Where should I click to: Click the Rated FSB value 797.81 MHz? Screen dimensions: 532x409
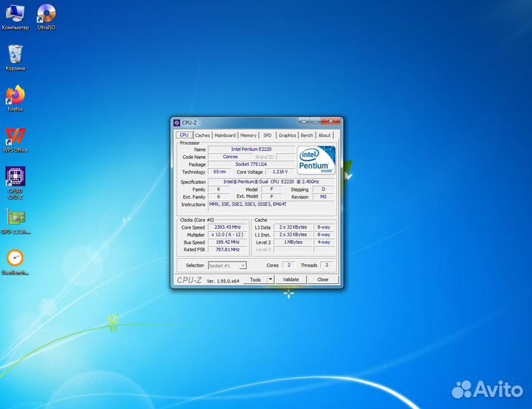tap(227, 249)
